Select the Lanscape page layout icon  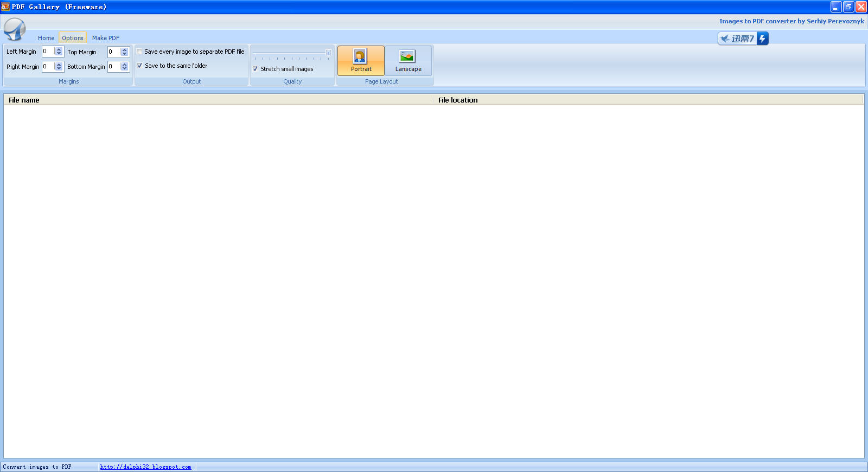click(x=408, y=60)
